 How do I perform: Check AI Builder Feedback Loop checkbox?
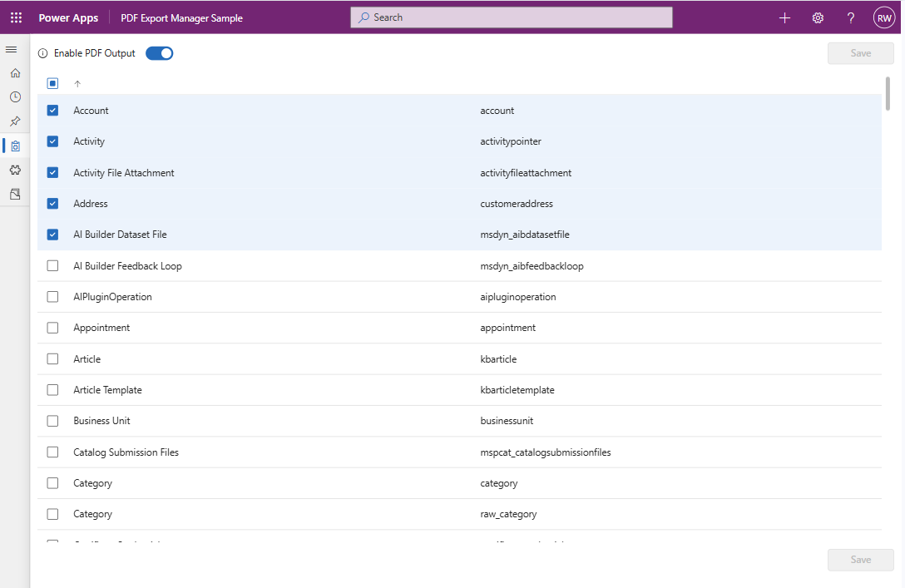click(x=52, y=265)
